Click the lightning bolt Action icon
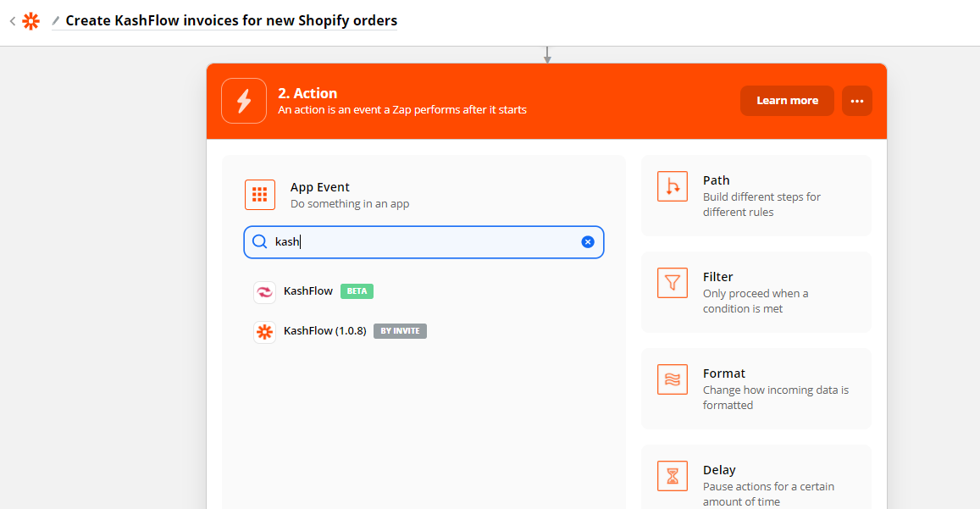 click(x=244, y=101)
